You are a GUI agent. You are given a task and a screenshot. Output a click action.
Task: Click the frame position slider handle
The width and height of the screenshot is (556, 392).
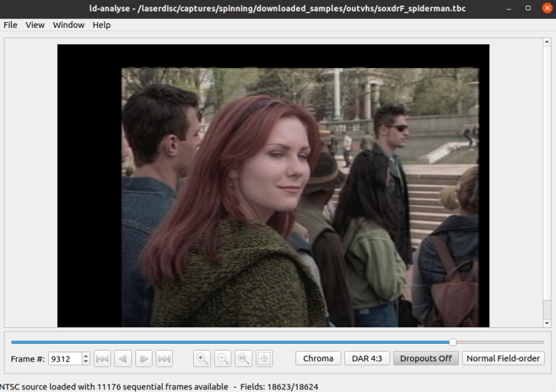point(452,342)
